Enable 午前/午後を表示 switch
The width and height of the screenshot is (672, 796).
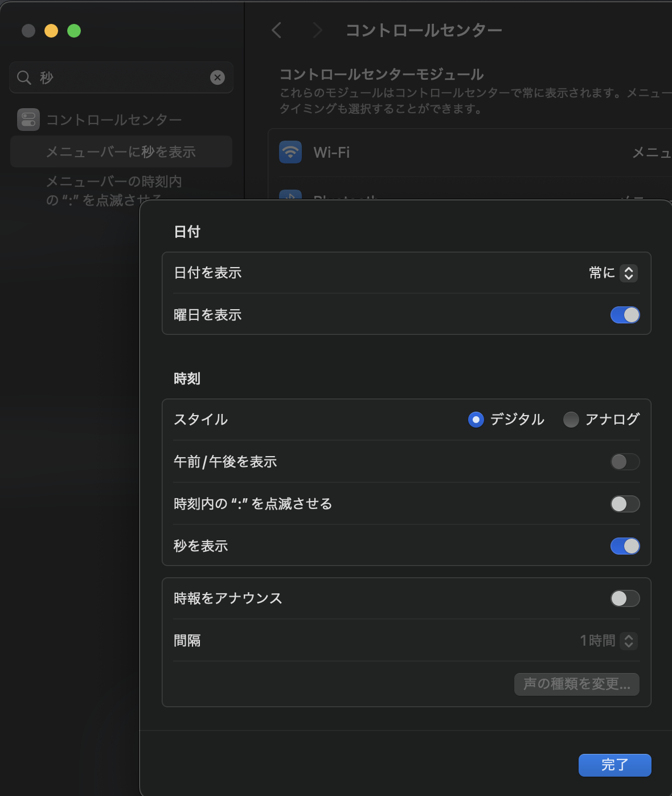coord(625,462)
